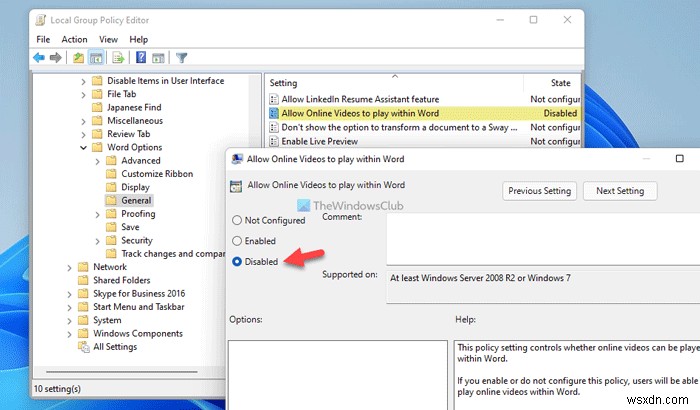This screenshot has width=700, height=410.
Task: Open the Action menu
Action: pos(74,39)
